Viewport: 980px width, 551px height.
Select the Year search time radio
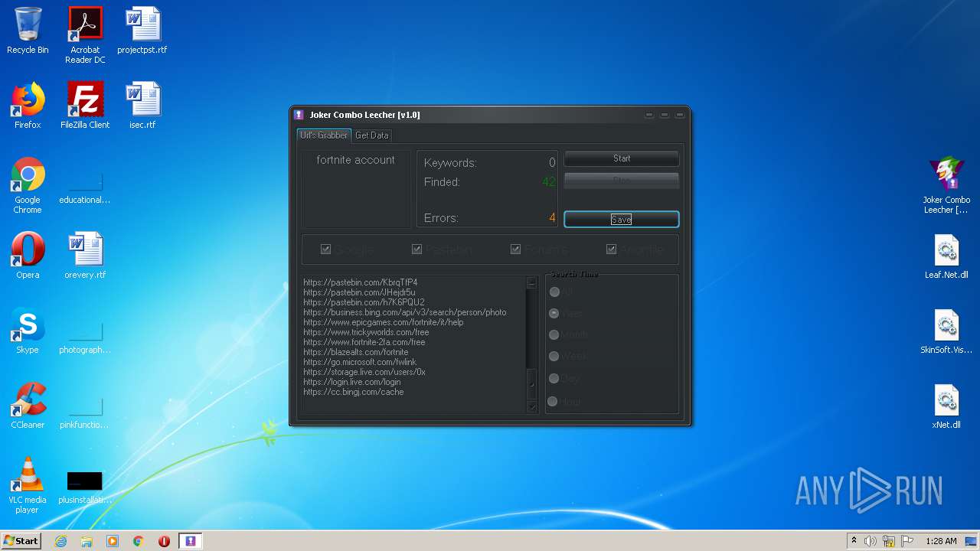554,313
